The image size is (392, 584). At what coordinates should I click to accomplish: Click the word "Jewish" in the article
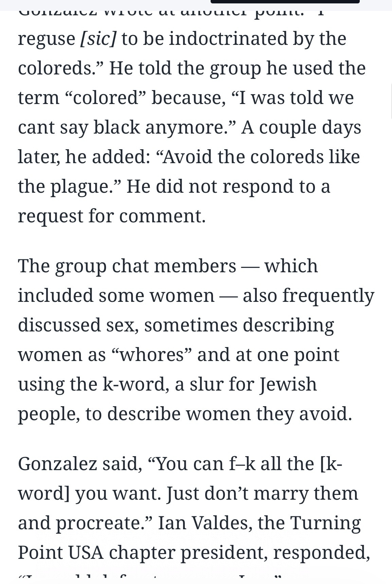click(x=288, y=384)
